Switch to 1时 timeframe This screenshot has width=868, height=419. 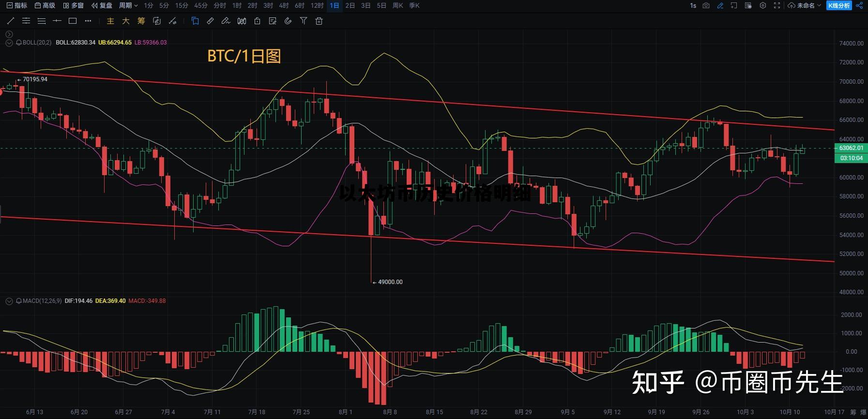tap(237, 5)
